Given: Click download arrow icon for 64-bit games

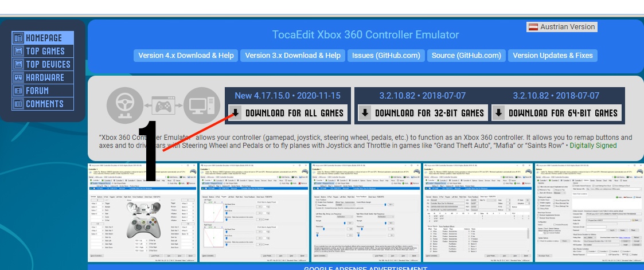Looking at the screenshot, I should tap(499, 113).
